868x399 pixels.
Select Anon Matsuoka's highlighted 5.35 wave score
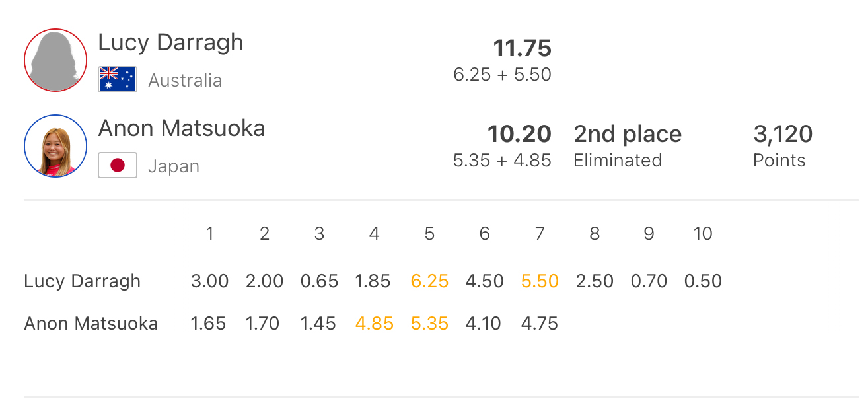click(429, 324)
